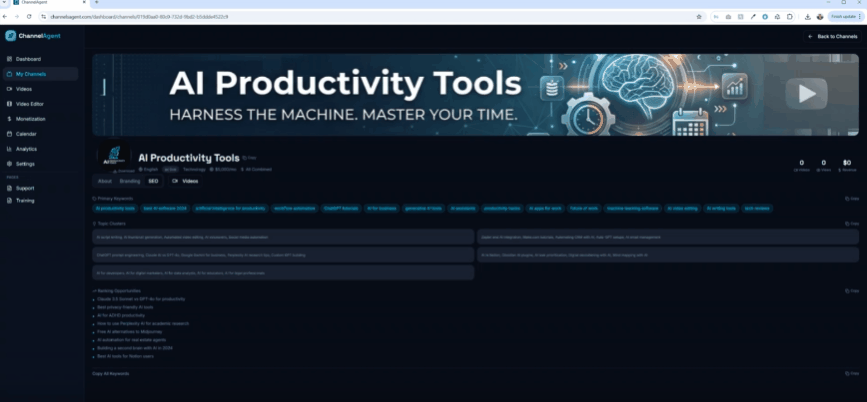The height and width of the screenshot is (402, 867).
Task: Click the 'future of work' keyword chip
Action: pos(584,208)
